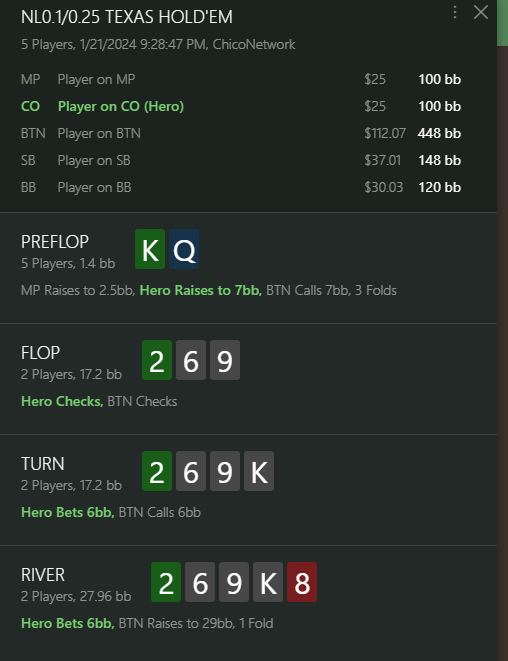Viewport: 508px width, 661px height.
Task: Select the Player on BTN row
Action: (x=241, y=133)
